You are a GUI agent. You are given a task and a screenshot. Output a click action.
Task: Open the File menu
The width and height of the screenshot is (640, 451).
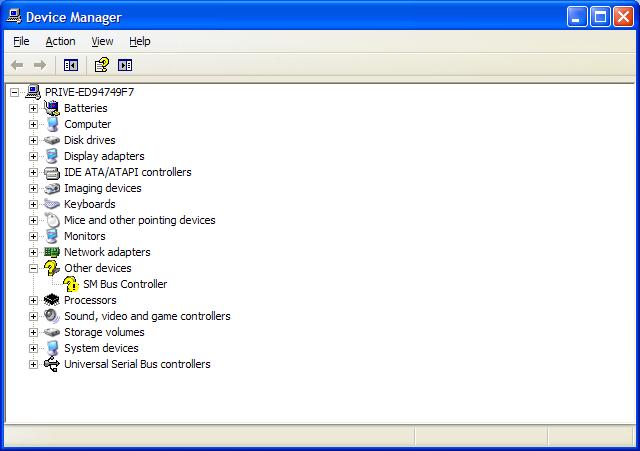[x=21, y=41]
